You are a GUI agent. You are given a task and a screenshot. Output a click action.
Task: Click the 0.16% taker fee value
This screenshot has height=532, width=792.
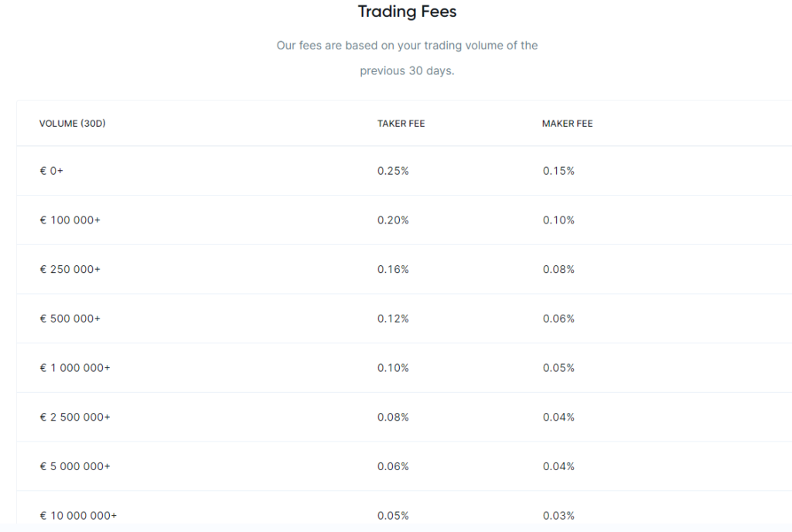pyautogui.click(x=393, y=270)
